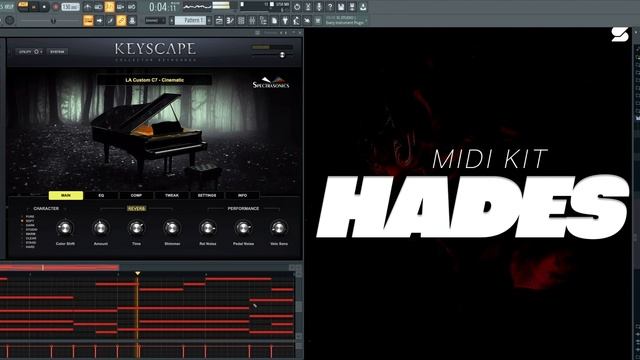This screenshot has width=640, height=360.
Task: Click the help question mark icon
Action: 330,7
